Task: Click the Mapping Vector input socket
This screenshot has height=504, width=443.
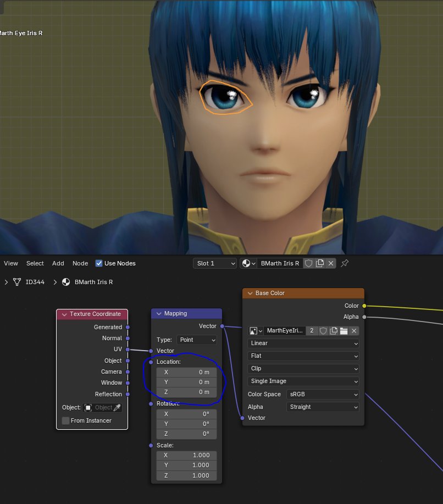Action: click(x=151, y=351)
